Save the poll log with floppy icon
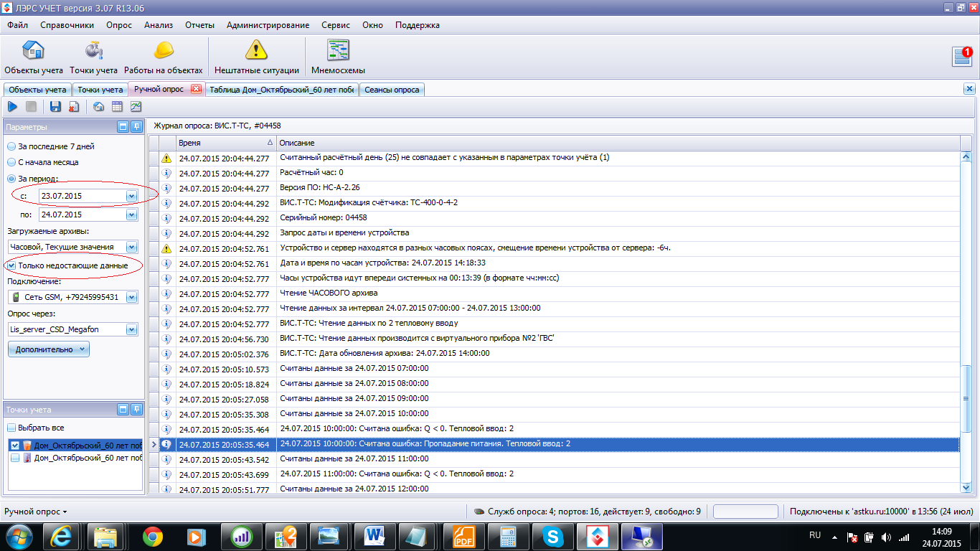The width and height of the screenshot is (980, 551). (x=55, y=107)
